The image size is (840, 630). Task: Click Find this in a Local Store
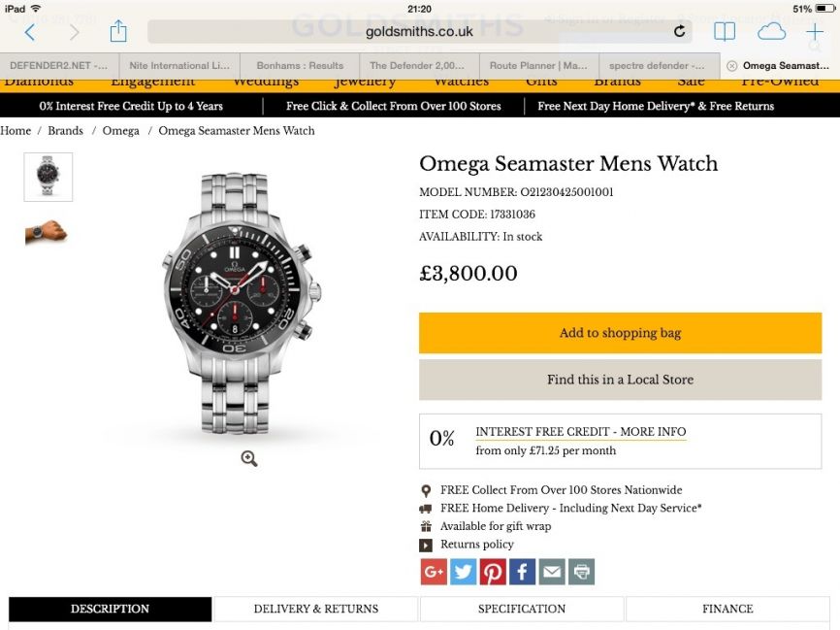[621, 380]
